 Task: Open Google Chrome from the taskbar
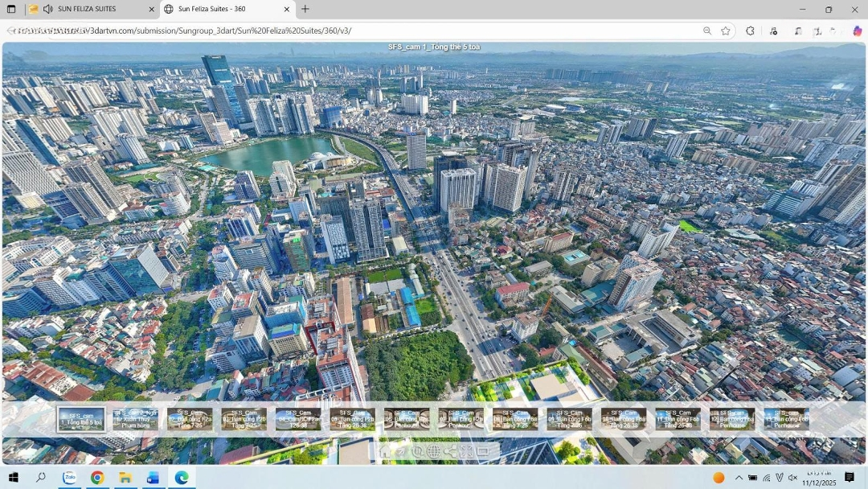click(97, 478)
